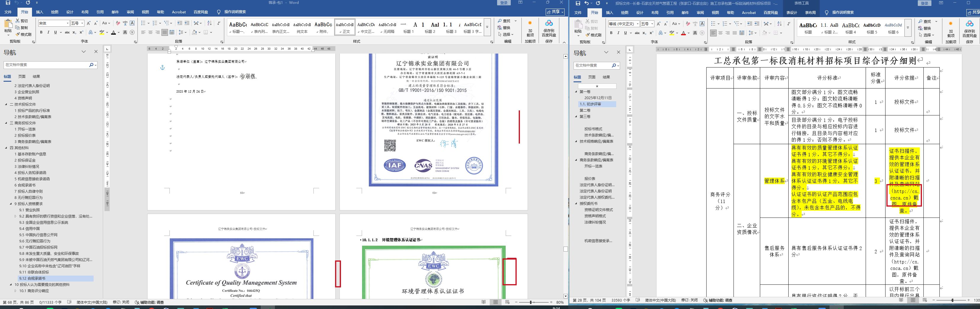This screenshot has height=309, width=980.
Task: Click Read Mode view icon in 锦承-包1 status bar
Action: point(483,302)
